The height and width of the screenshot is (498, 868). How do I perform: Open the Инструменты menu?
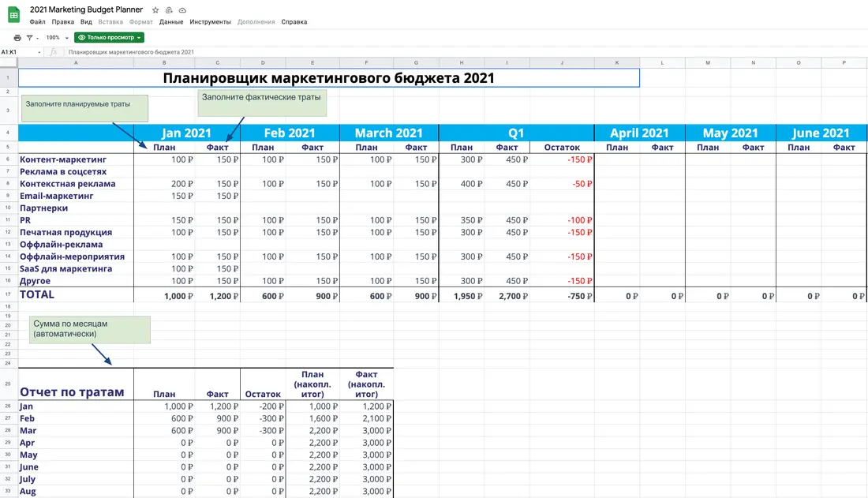210,22
